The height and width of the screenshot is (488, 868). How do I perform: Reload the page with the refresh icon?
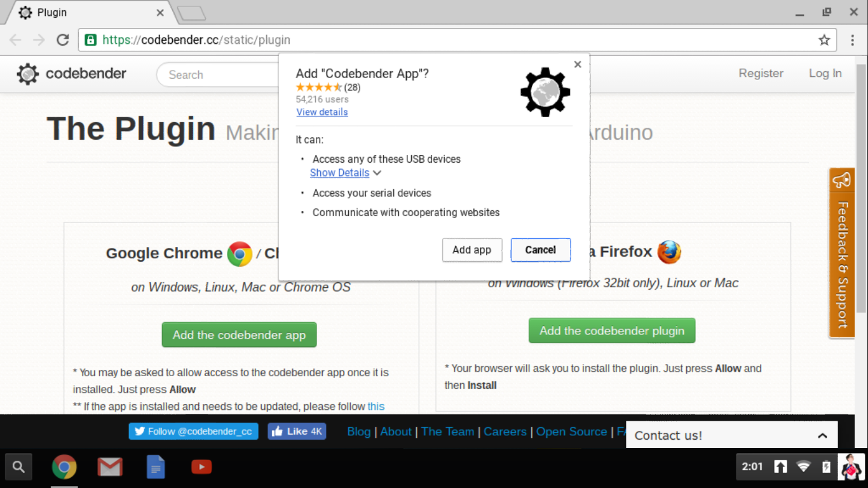62,40
